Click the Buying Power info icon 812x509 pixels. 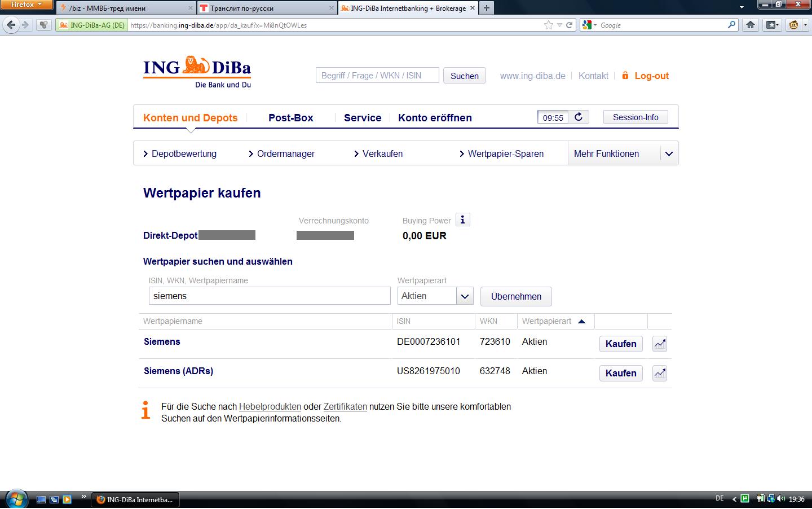462,220
